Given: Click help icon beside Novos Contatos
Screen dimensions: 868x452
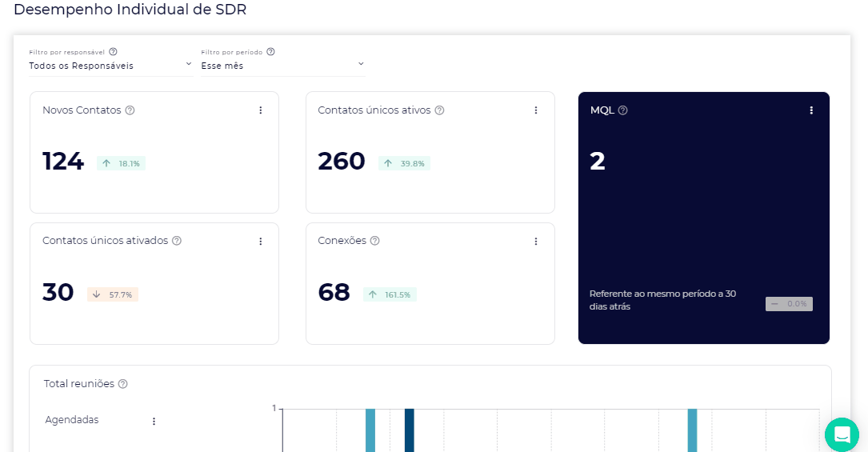Looking at the screenshot, I should (130, 110).
